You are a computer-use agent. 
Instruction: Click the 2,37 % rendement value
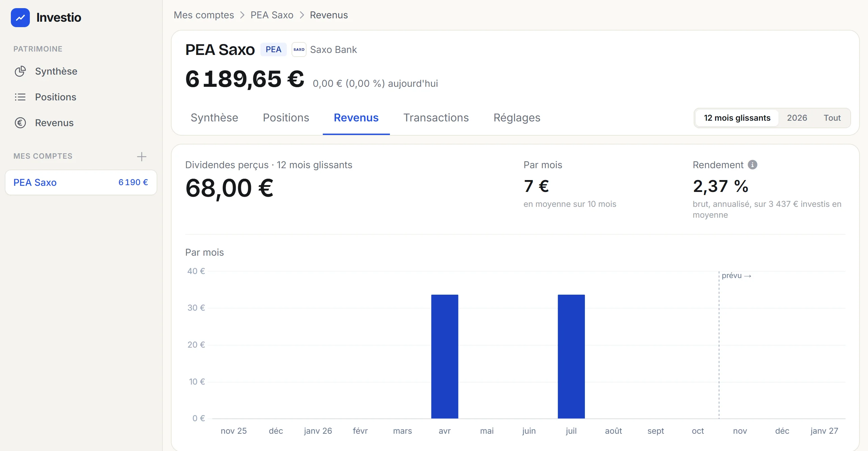point(721,186)
